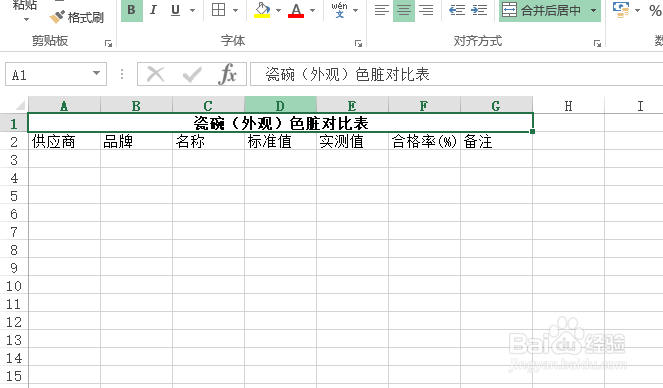Open 剪贴板 clipboard dialog launcher
This screenshot has width=663, height=388.
click(x=108, y=43)
